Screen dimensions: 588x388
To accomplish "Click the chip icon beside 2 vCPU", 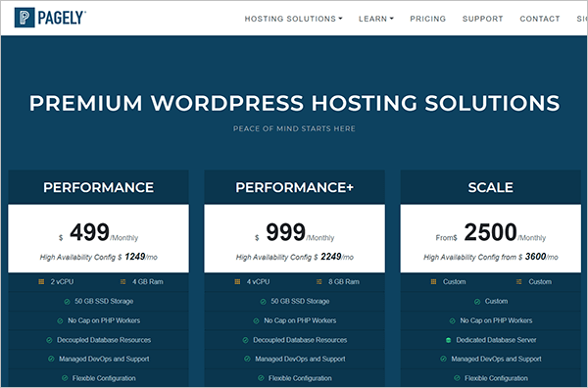I will (41, 281).
